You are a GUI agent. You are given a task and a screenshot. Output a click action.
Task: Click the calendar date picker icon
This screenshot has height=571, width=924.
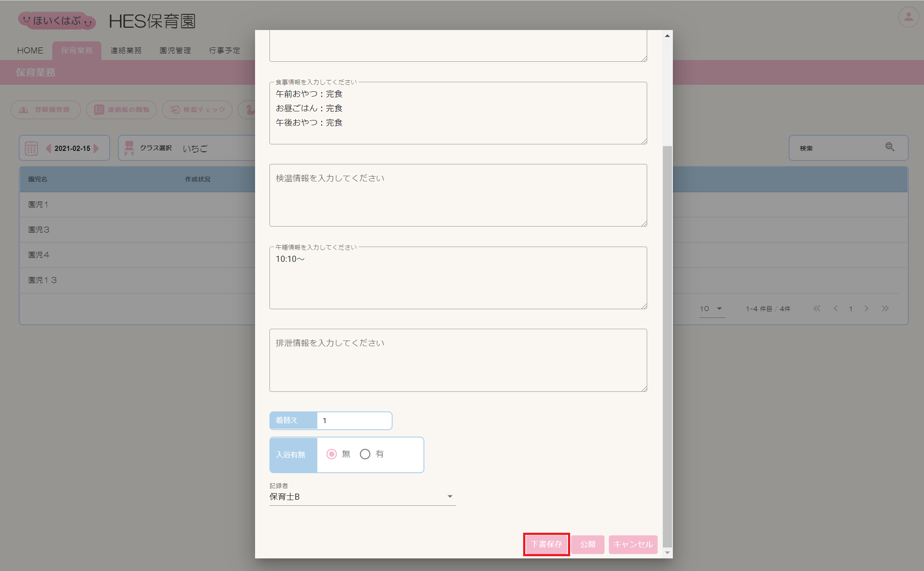[x=31, y=148]
